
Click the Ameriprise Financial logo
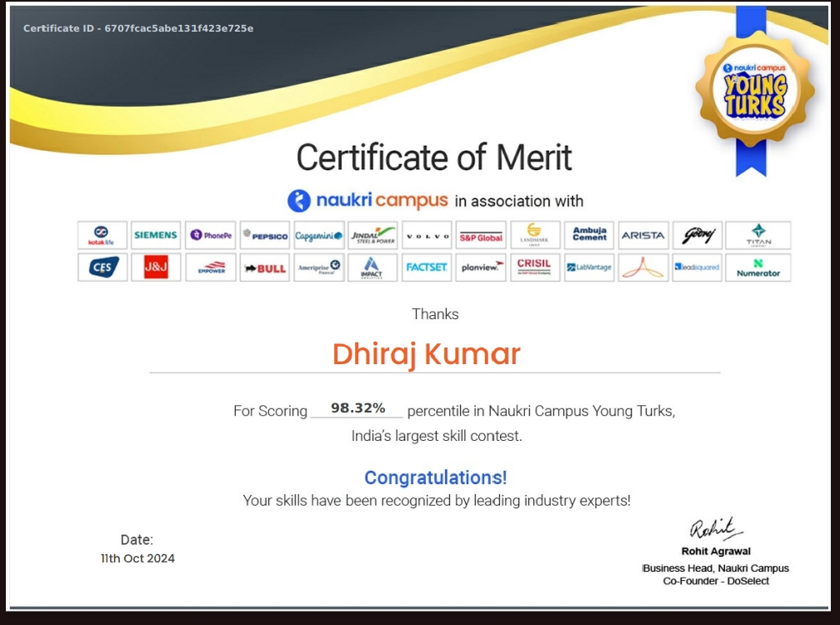(x=318, y=267)
